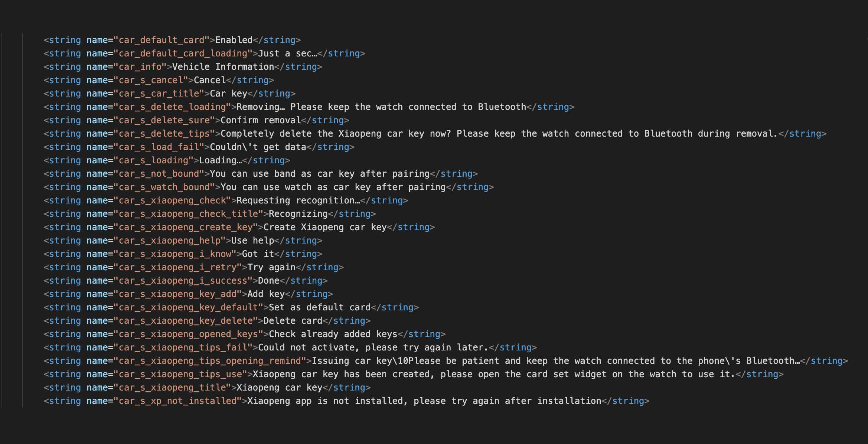The image size is (868, 444).
Task: Click text "Xiaopeng car key" on the title line
Action: point(280,388)
